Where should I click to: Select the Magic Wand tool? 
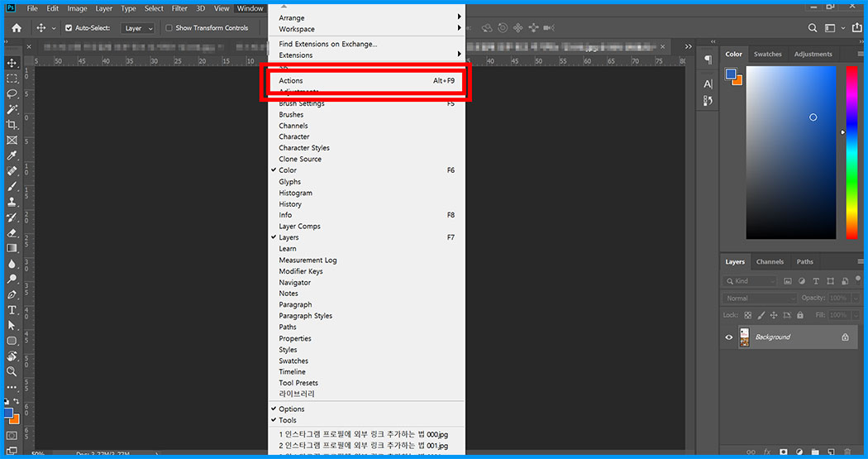(x=12, y=110)
